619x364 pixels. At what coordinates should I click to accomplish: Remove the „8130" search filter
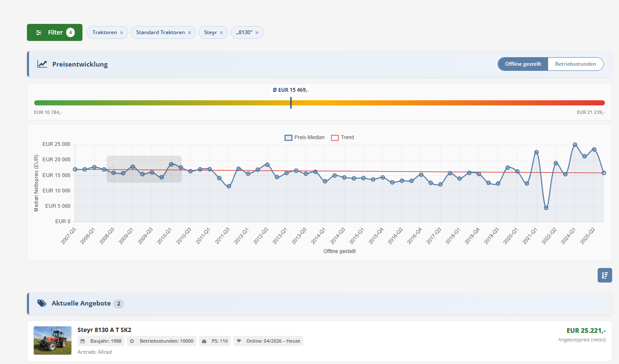coord(257,33)
